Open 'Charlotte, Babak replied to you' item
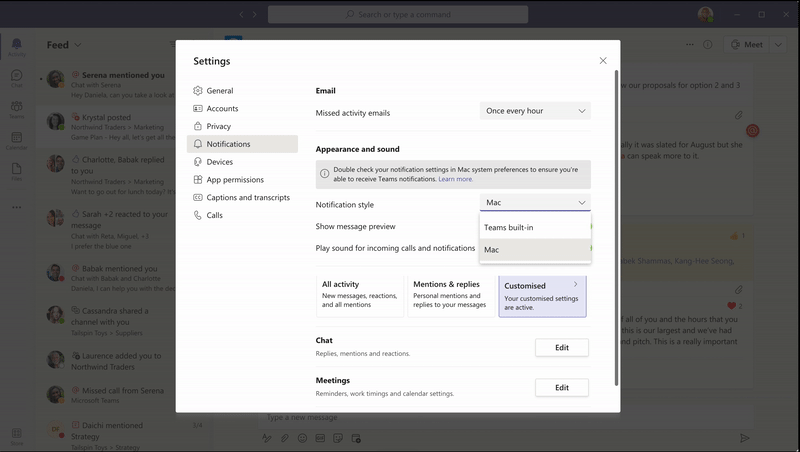This screenshot has height=452, width=800. 108,175
